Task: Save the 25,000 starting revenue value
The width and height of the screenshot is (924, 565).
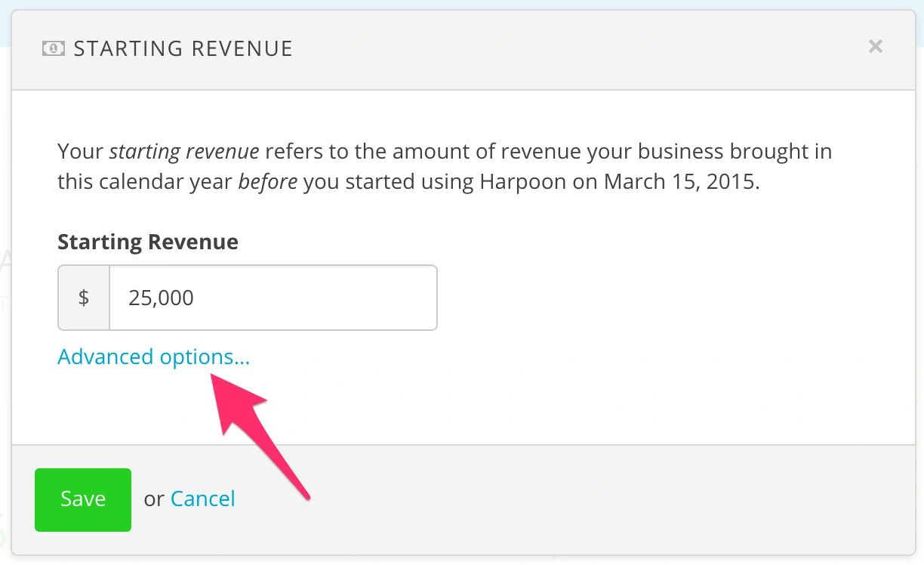Action: click(82, 499)
